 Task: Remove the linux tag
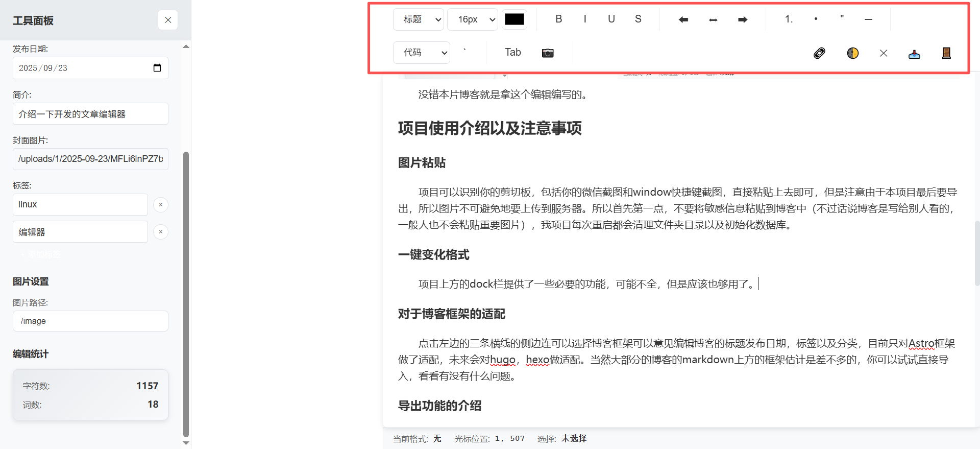click(161, 205)
